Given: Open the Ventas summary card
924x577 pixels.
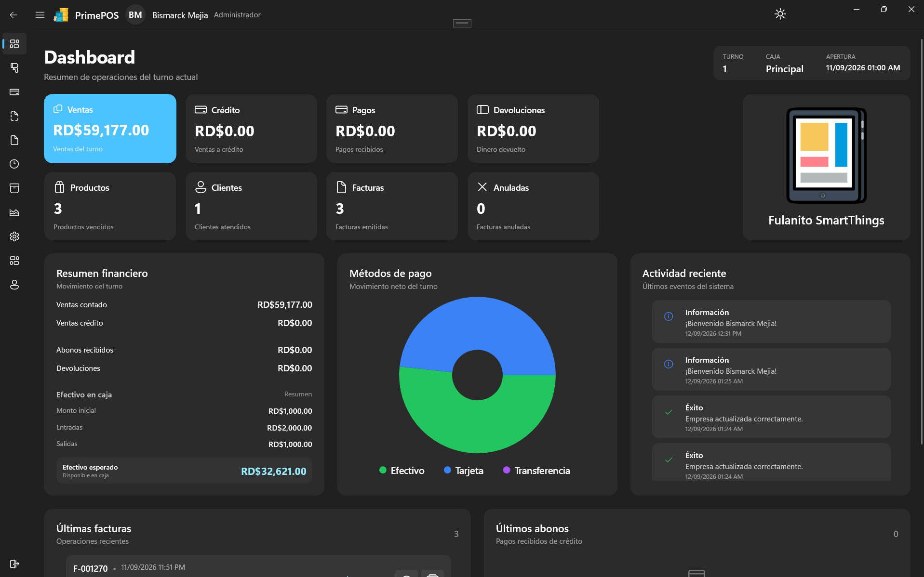Looking at the screenshot, I should pyautogui.click(x=110, y=129).
